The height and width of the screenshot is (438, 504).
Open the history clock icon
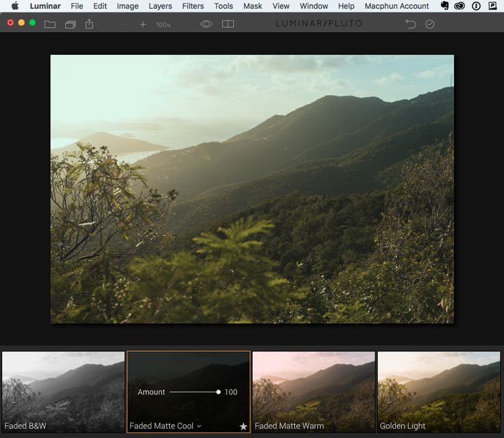click(x=430, y=24)
